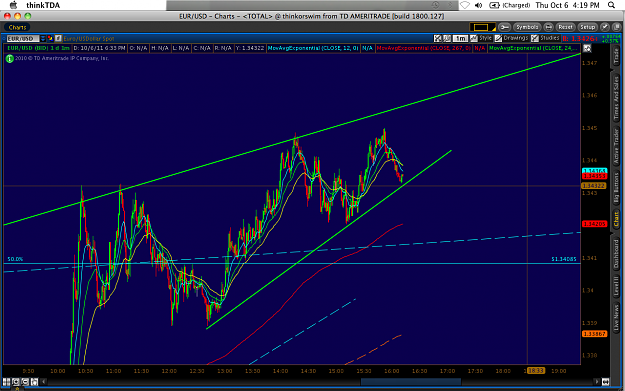Click the horizontal scrollbar right arrow

pos(597,382)
